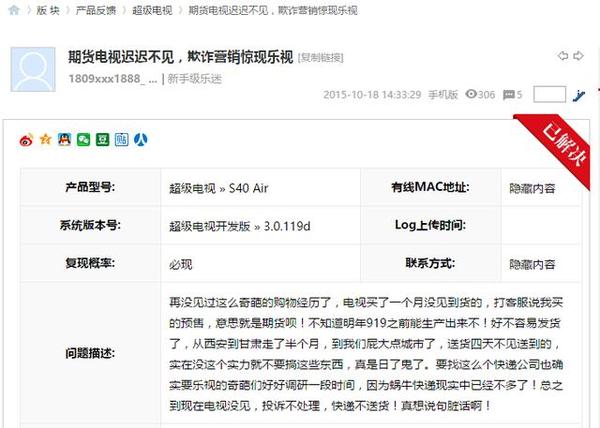Open the 版块 breadcrumb link

pos(48,10)
